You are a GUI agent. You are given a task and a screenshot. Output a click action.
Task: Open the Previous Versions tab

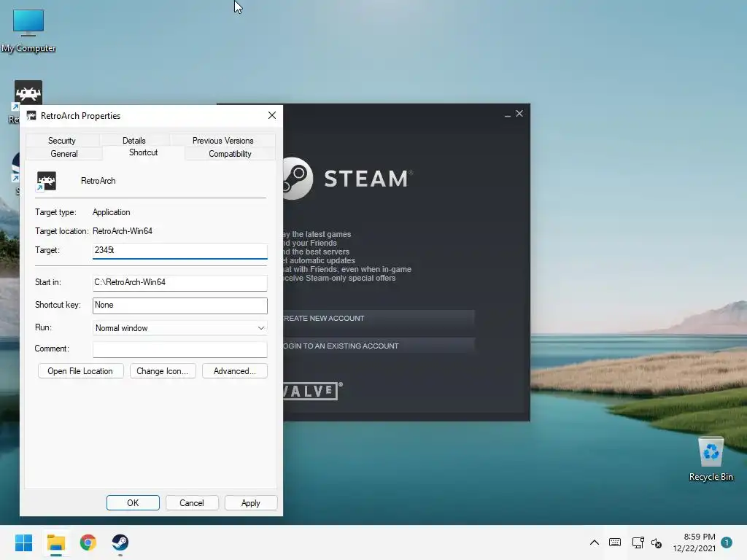click(222, 141)
